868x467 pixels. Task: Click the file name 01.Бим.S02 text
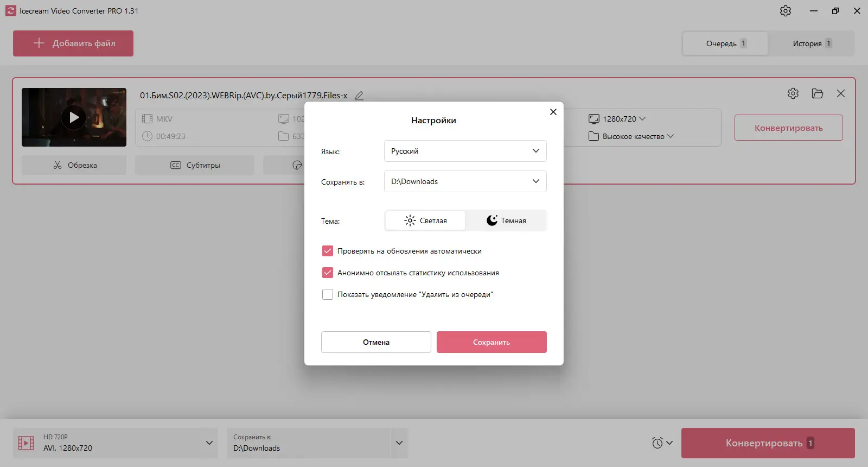click(244, 96)
